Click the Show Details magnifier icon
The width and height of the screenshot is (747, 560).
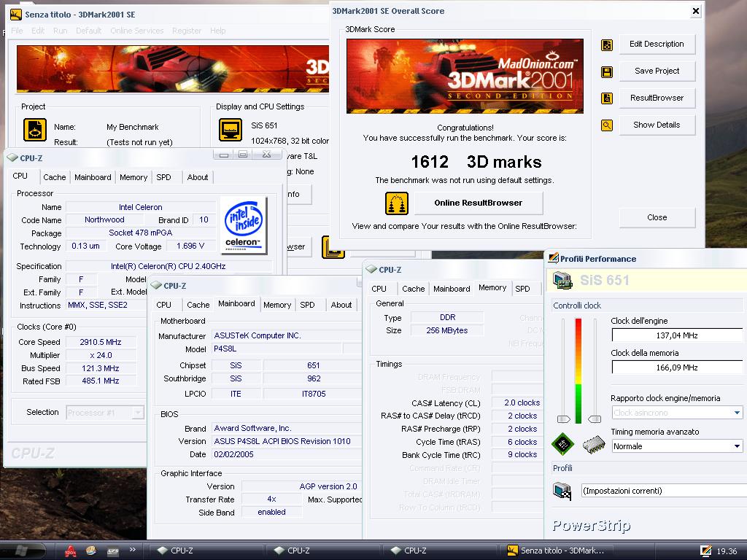click(x=607, y=125)
